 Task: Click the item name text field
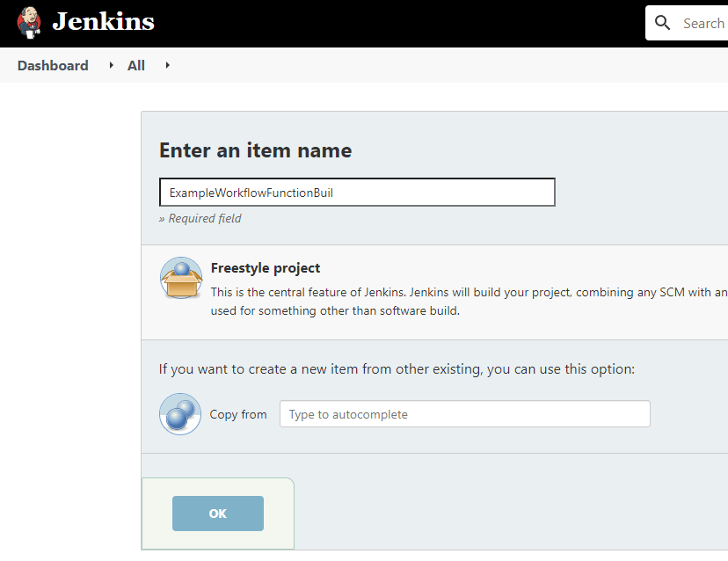coord(356,193)
